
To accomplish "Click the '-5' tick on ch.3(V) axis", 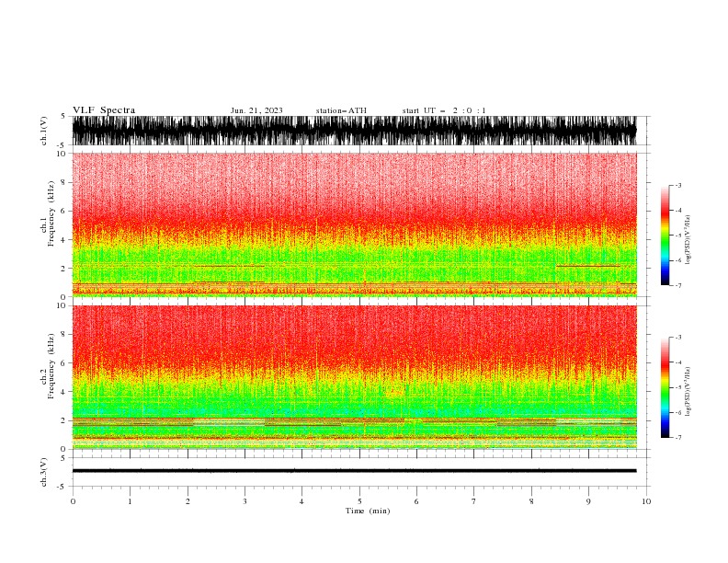I will pos(62,487).
